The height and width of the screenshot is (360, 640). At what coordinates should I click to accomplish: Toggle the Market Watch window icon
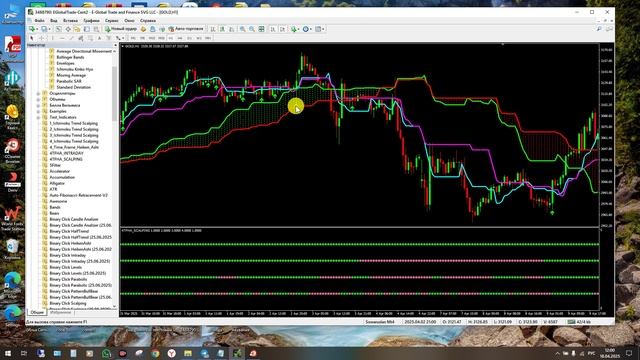click(58, 29)
